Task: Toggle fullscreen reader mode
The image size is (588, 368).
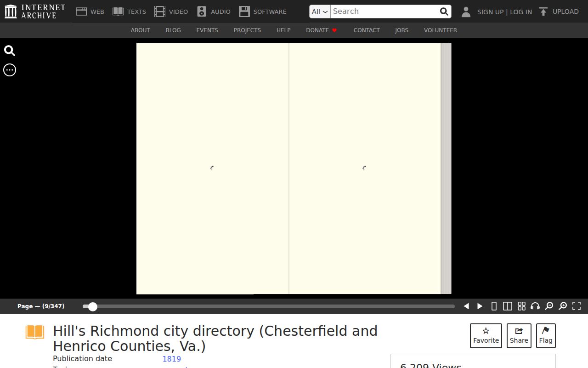Action: pyautogui.click(x=577, y=306)
